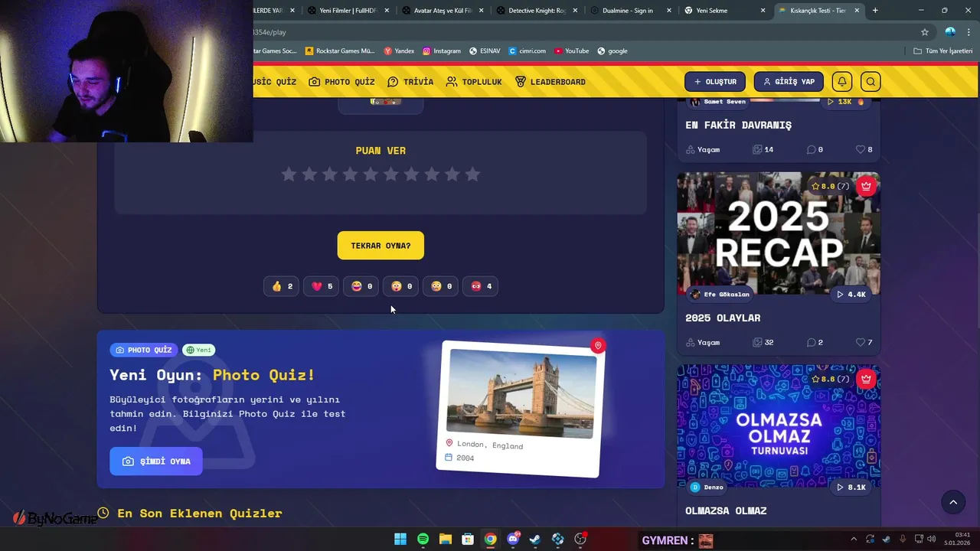Rate the quiz with the first star

[289, 174]
